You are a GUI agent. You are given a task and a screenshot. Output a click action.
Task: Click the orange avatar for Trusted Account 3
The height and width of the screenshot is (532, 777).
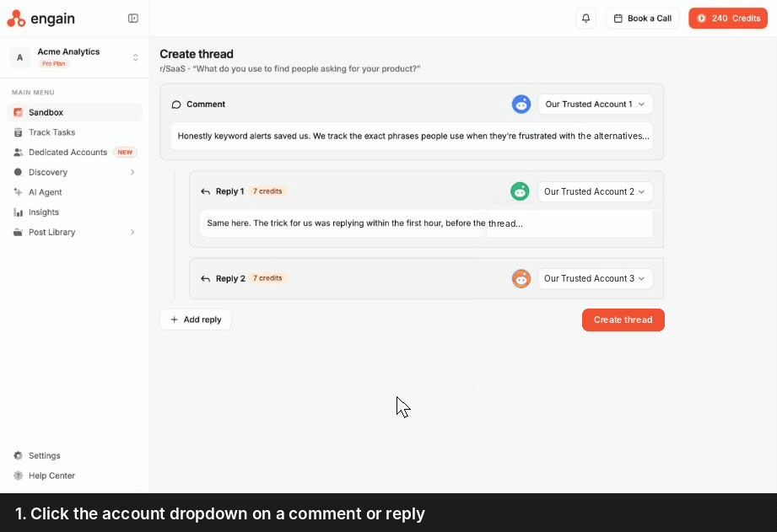click(x=521, y=278)
